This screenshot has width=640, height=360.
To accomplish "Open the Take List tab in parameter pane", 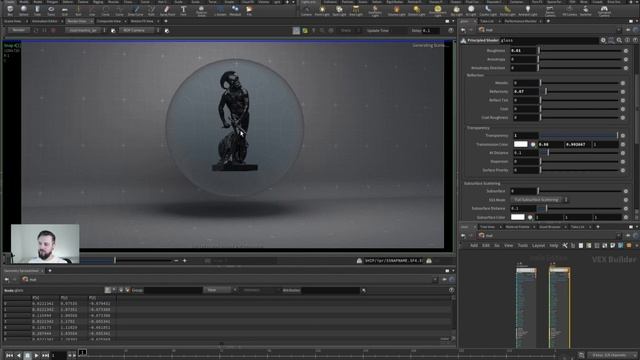I will tap(487, 21).
